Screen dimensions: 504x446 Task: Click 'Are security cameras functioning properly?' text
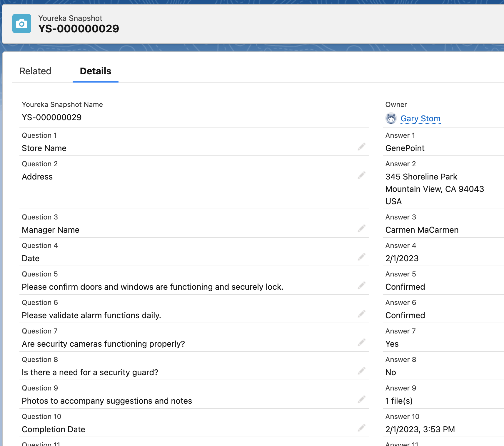(104, 344)
